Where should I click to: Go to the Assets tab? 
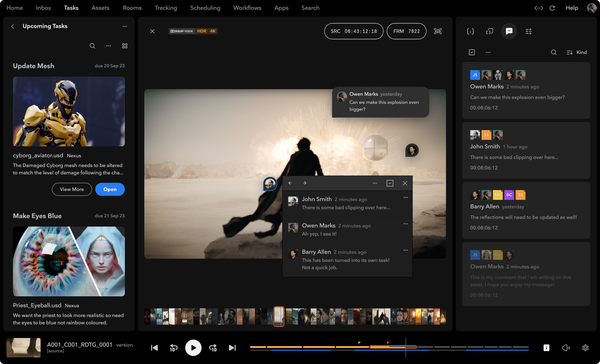coord(100,8)
